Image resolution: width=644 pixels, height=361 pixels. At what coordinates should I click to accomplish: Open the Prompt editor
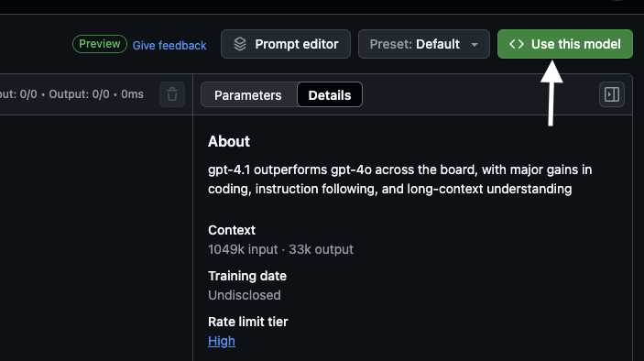coord(286,44)
